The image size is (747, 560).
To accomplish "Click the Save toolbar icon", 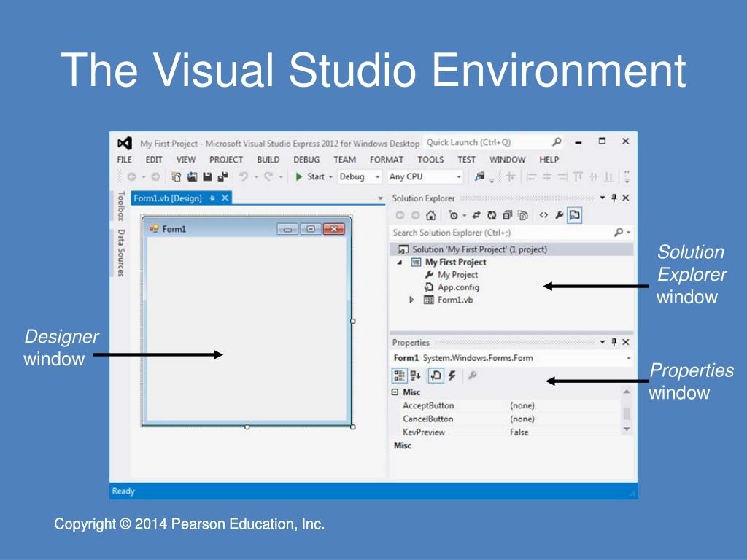I will coord(207,176).
